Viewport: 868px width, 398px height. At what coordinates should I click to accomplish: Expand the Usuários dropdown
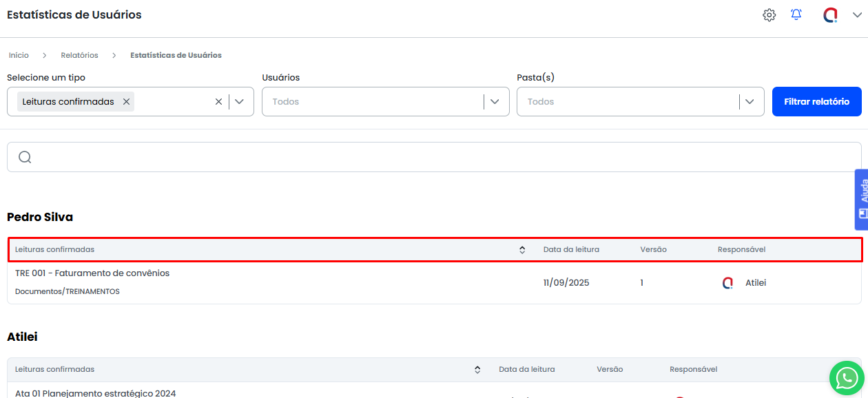(495, 101)
